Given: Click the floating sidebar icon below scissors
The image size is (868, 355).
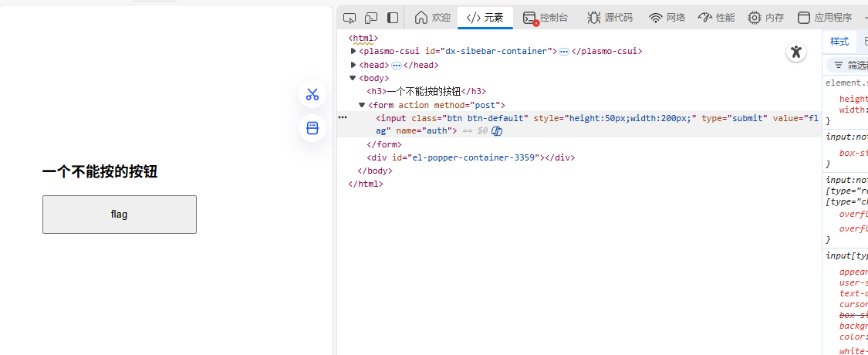Looking at the screenshot, I should pos(312,128).
